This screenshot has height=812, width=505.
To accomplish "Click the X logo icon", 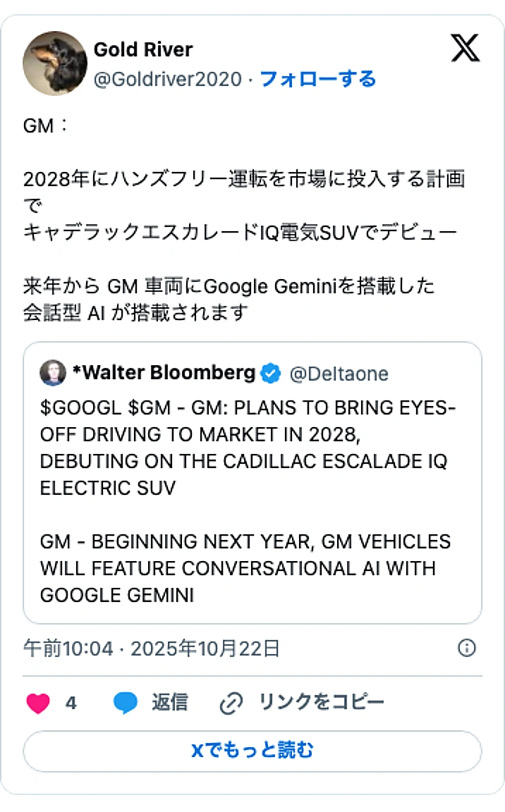I will [x=465, y=48].
